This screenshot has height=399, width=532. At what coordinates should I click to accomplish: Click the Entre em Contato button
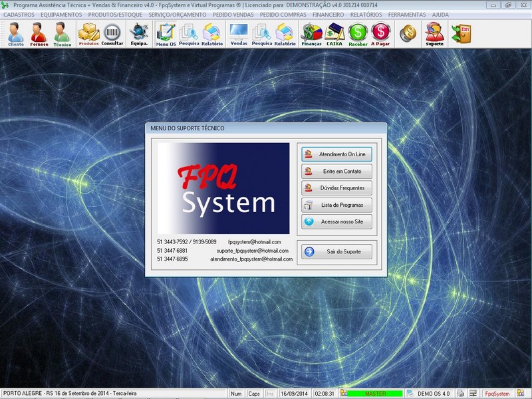(x=336, y=172)
